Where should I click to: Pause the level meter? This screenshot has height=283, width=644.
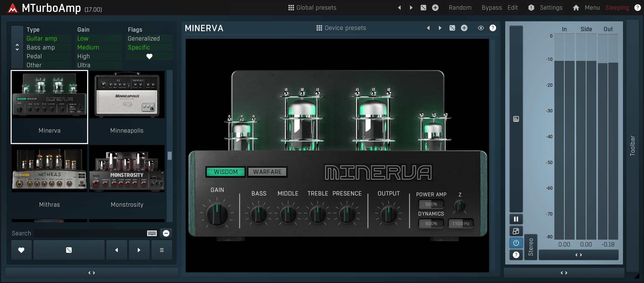pos(516,219)
